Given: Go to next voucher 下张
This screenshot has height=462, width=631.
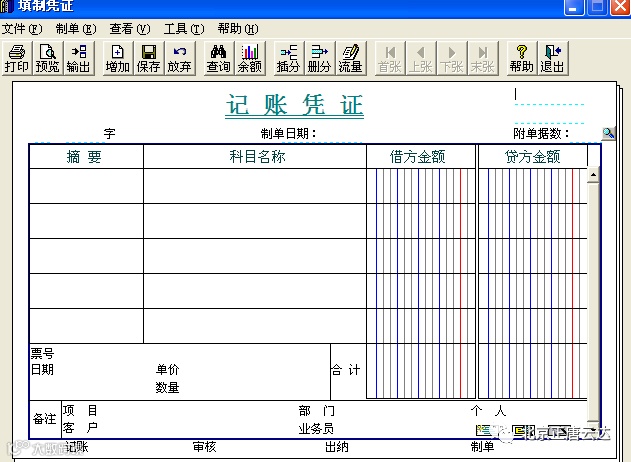Looking at the screenshot, I should (x=452, y=58).
